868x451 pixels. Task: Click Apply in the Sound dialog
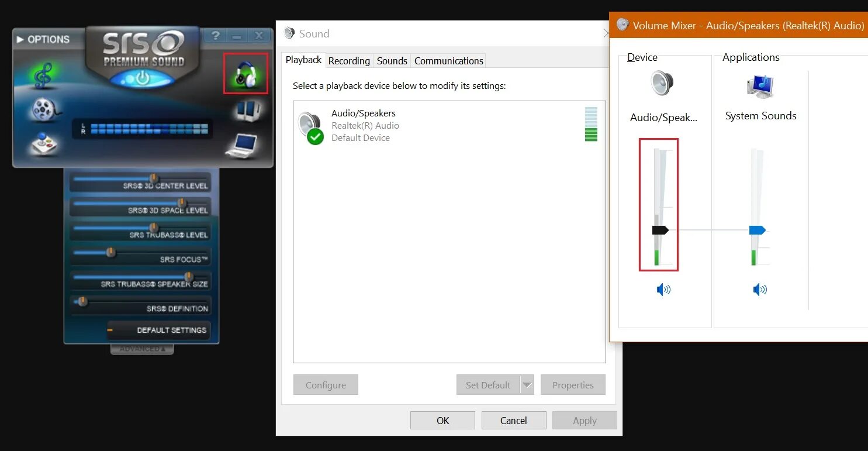tap(585, 420)
